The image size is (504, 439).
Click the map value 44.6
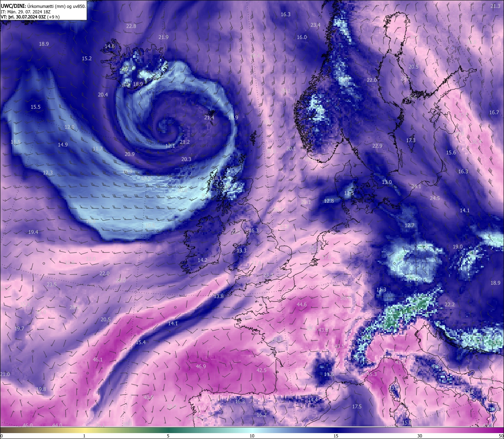[x=302, y=305]
